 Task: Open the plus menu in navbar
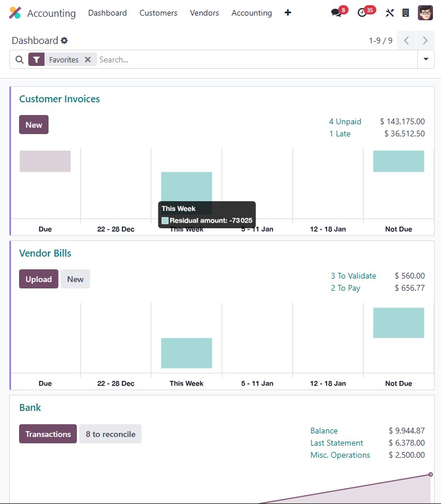point(288,13)
